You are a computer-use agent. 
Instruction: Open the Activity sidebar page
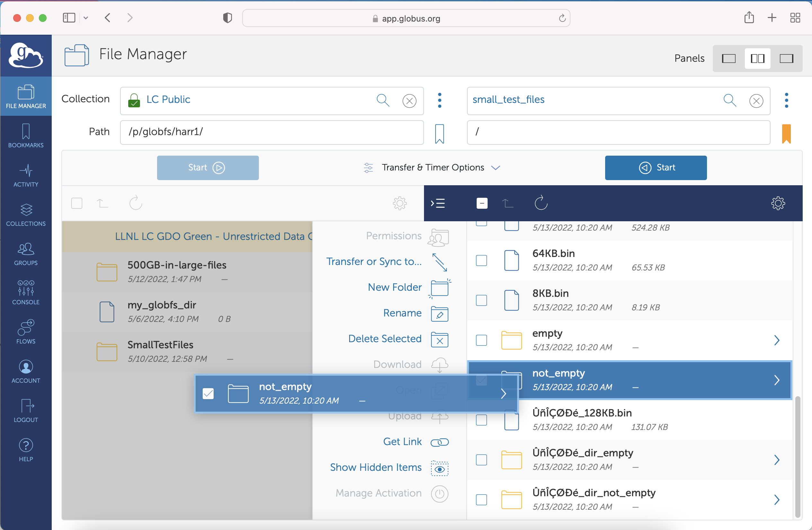(26, 176)
